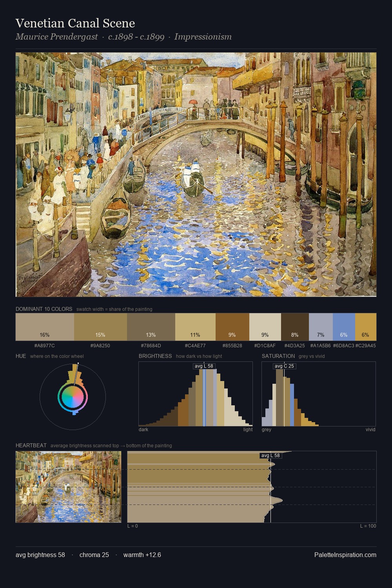Choose the #C4AE77 swatch at 11%
Viewport: 392px width, 588px height.
(x=195, y=327)
